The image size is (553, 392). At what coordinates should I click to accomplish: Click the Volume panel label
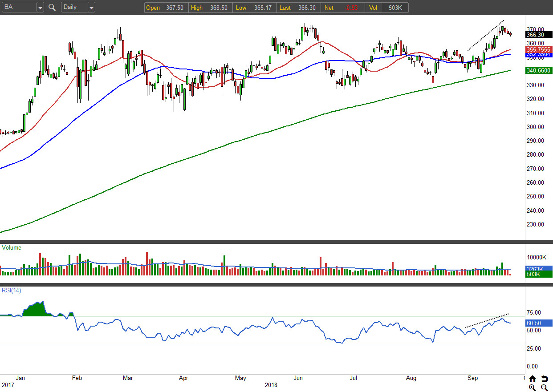pos(12,247)
